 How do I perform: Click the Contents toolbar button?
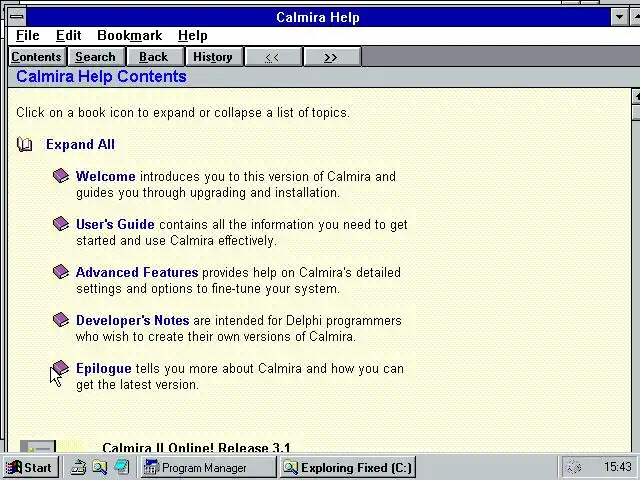(36, 57)
